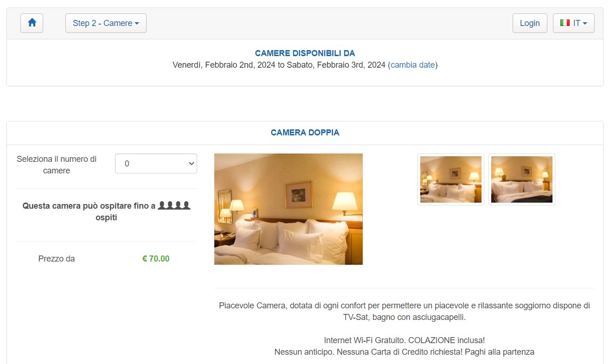Click the CAMERE DISPONIBILI DA title
Image resolution: width=610 pixels, height=364 pixels.
point(305,53)
